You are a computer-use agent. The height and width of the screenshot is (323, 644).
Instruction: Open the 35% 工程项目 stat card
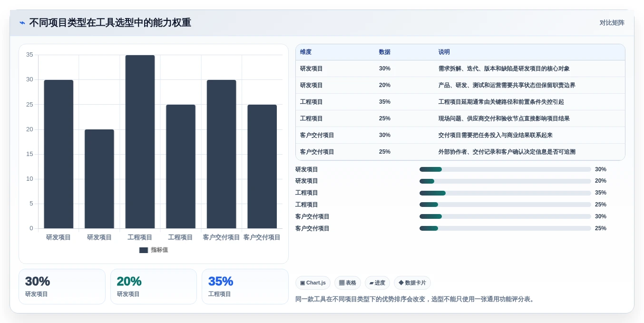pos(245,287)
